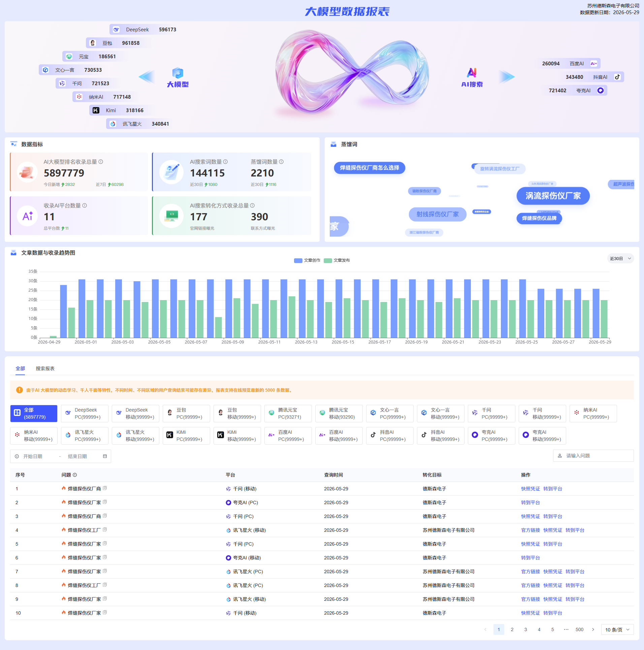Select DeepSeek PC(99999+) filter card
644x650 pixels.
pyautogui.click(x=85, y=414)
